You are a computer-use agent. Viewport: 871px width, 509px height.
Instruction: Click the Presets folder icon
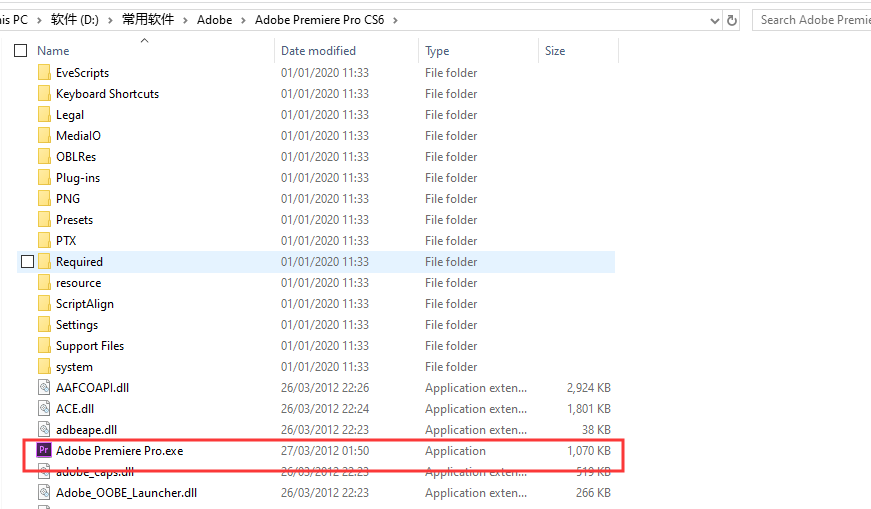(44, 219)
